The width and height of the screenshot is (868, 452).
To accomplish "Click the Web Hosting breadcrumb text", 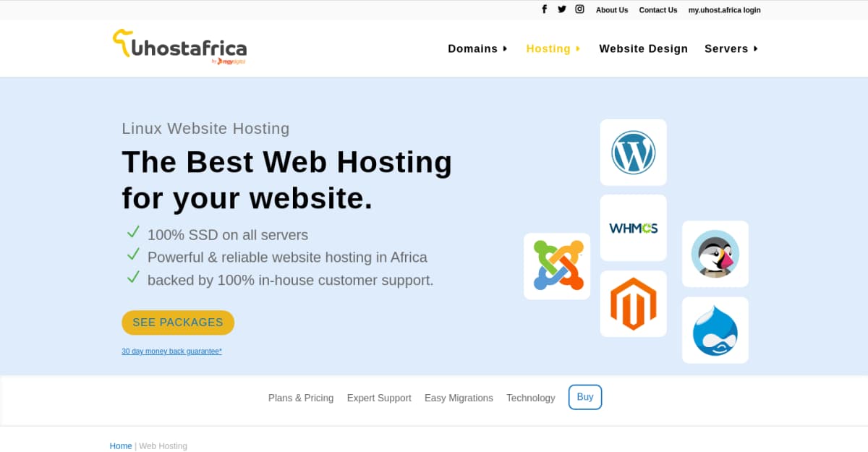I will [x=163, y=446].
